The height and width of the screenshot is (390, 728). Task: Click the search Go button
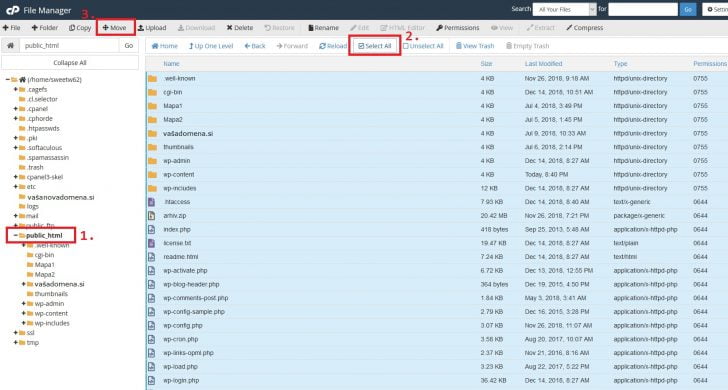tap(688, 9)
